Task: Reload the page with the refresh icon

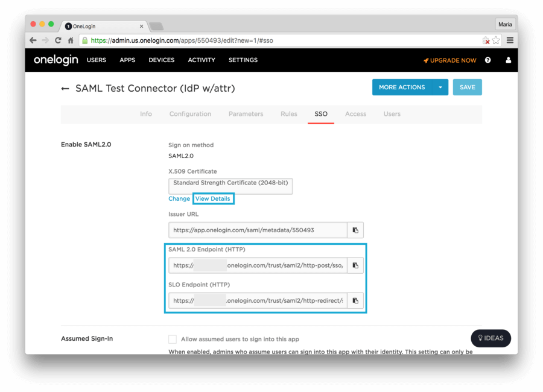Action: click(x=58, y=40)
